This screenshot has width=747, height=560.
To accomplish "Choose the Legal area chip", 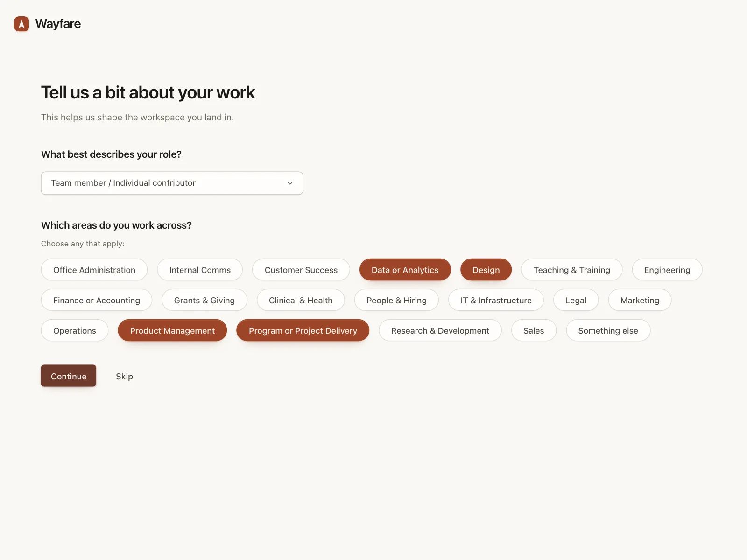I will pos(576,300).
